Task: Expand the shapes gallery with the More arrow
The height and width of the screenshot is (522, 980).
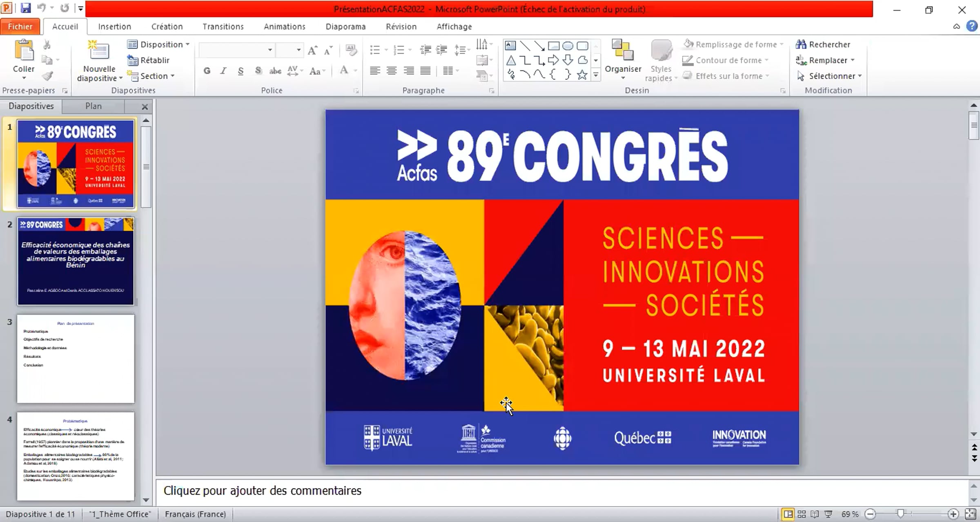Action: [x=596, y=75]
